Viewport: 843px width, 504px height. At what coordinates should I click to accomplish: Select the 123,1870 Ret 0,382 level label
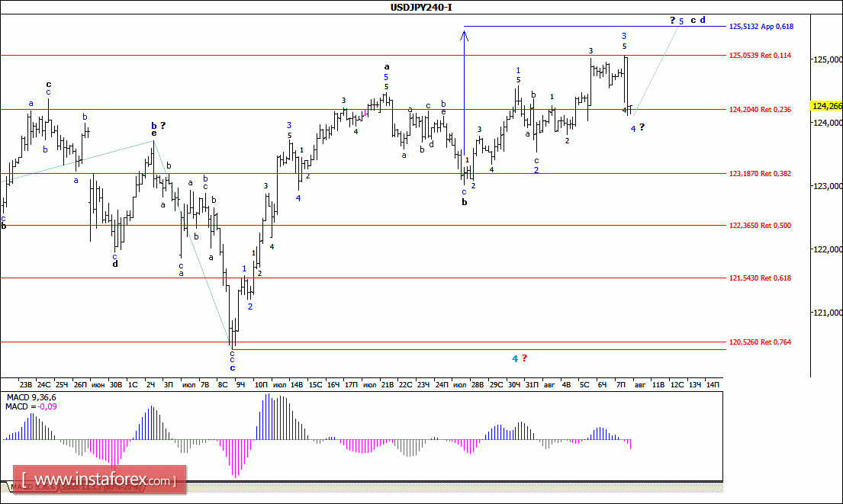[x=760, y=174]
